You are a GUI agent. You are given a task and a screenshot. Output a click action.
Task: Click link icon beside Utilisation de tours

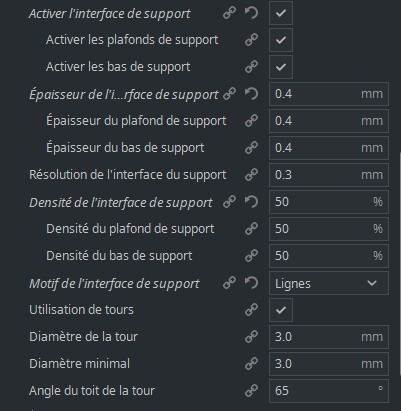coord(251,310)
